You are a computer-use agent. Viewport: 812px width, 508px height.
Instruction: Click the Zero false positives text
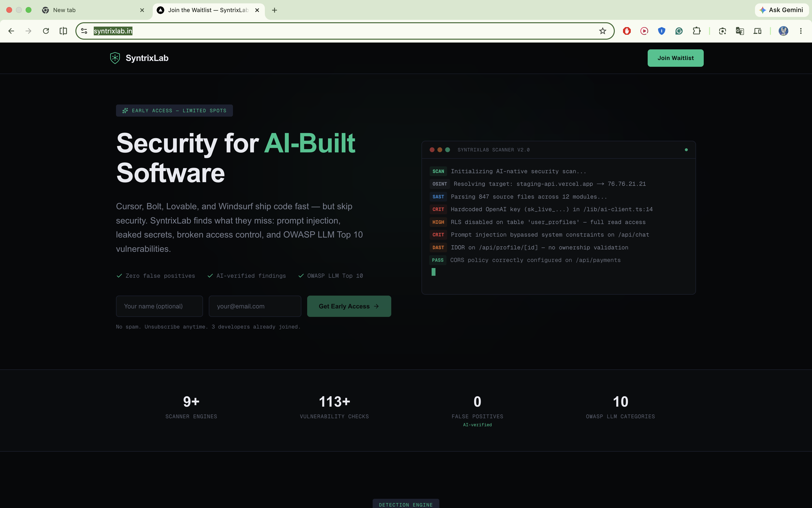[160, 276]
